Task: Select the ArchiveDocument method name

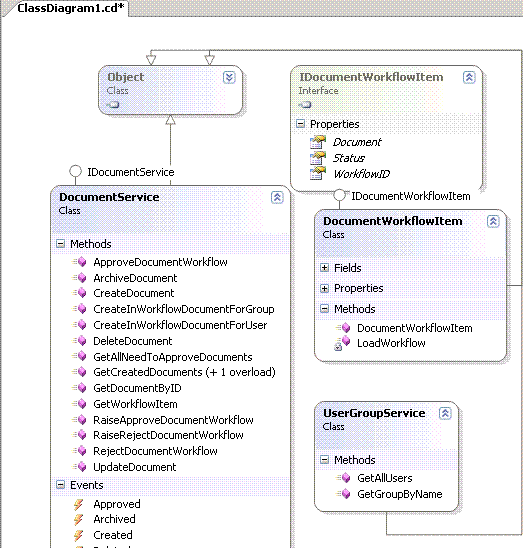Action: point(135,278)
